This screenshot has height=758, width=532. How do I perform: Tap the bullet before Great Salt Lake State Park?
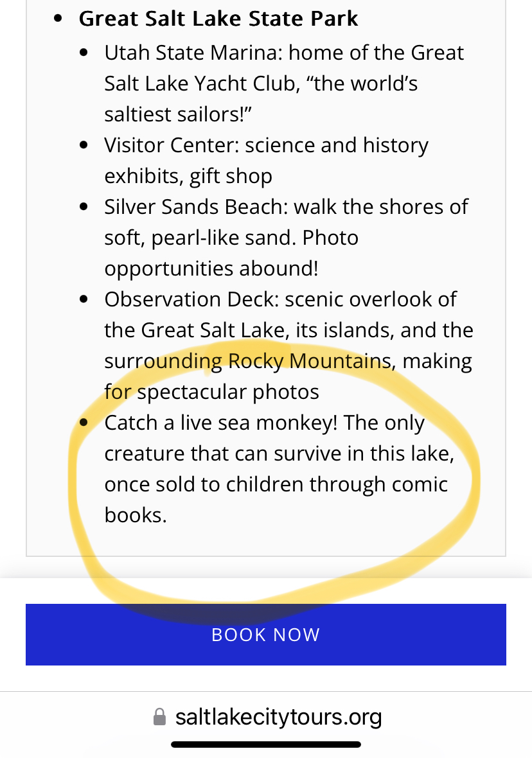(59, 19)
